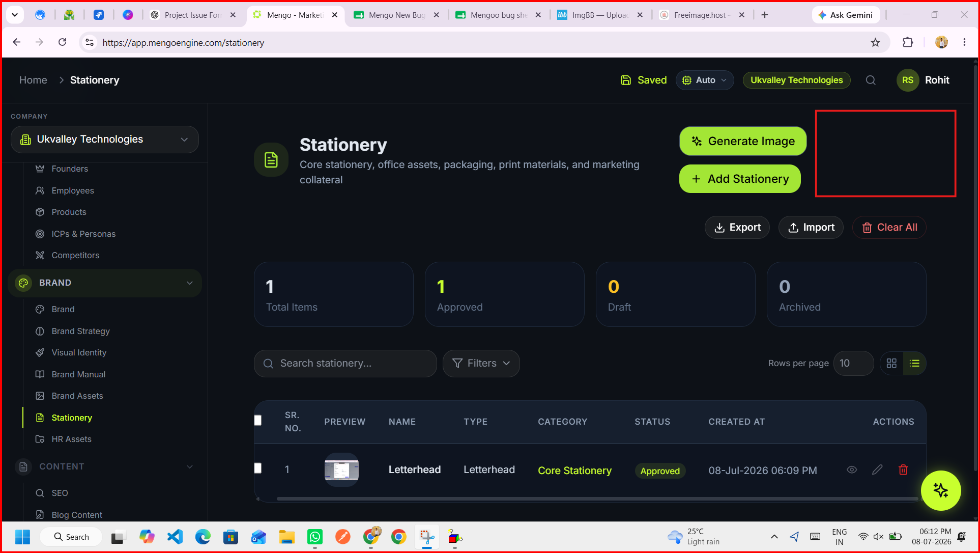Image resolution: width=980 pixels, height=553 pixels.
Task: Edit the Letterhead row with pencil icon
Action: pos(877,469)
